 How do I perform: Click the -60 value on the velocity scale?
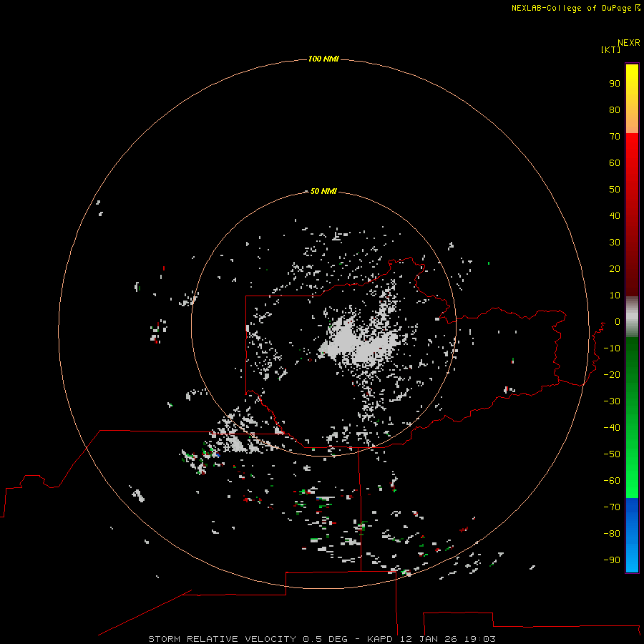point(612,481)
